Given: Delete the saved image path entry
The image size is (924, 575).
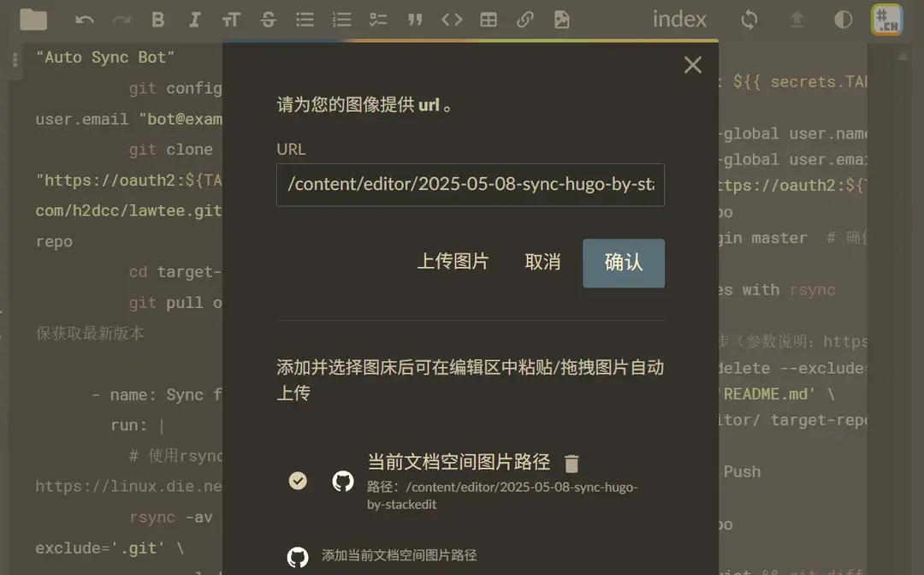Looking at the screenshot, I should pyautogui.click(x=572, y=463).
